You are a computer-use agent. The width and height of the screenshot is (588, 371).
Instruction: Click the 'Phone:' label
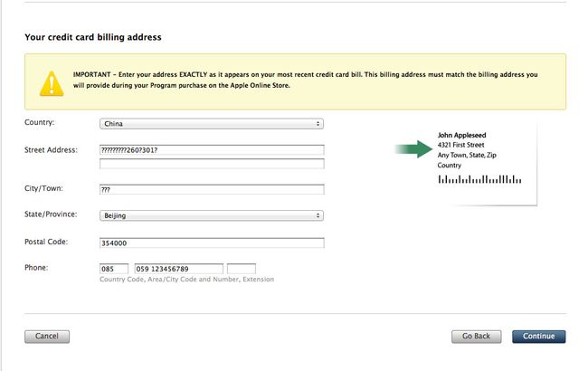point(36,268)
